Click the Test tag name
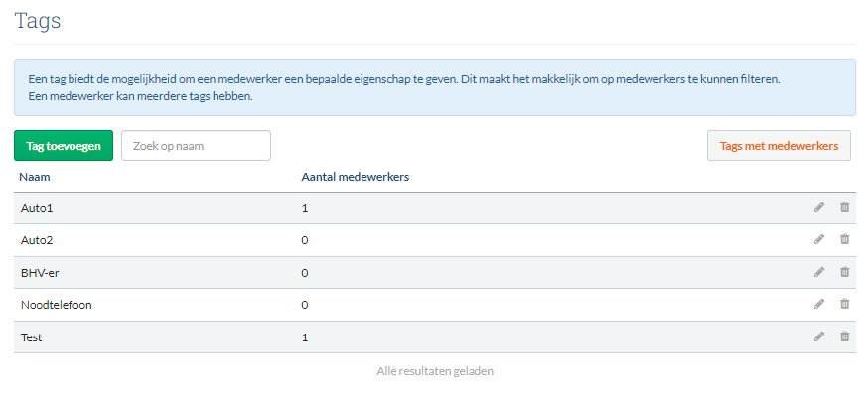This screenshot has width=868, height=403. click(32, 337)
